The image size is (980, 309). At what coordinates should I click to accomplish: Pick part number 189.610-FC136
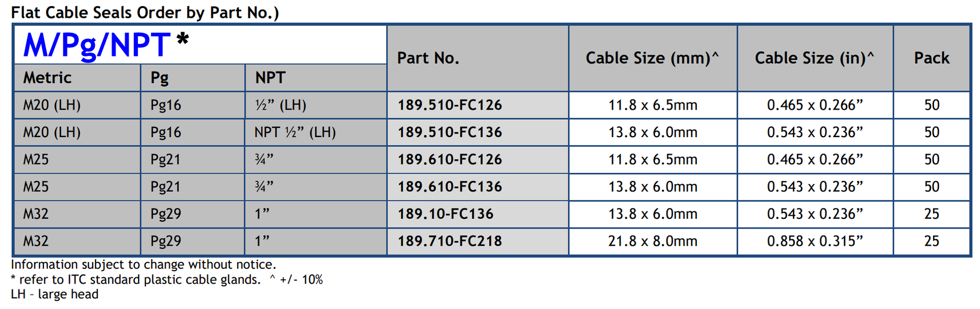click(x=450, y=187)
